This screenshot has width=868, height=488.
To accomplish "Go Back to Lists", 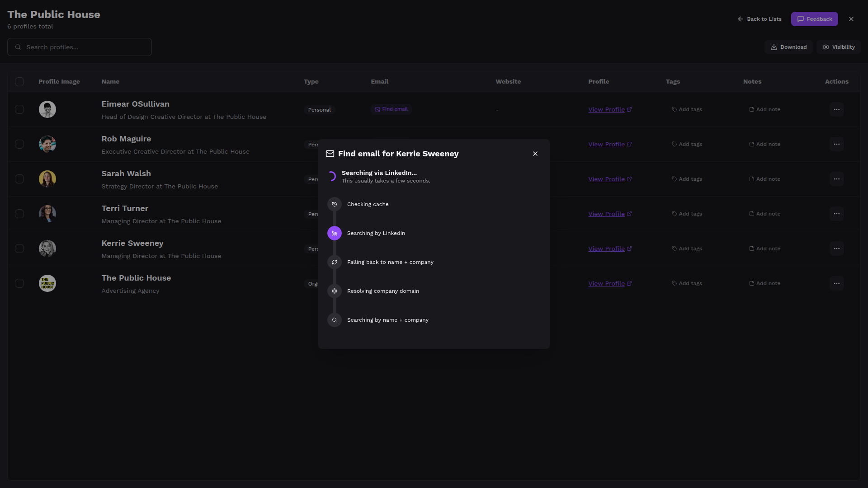I will tap(759, 19).
